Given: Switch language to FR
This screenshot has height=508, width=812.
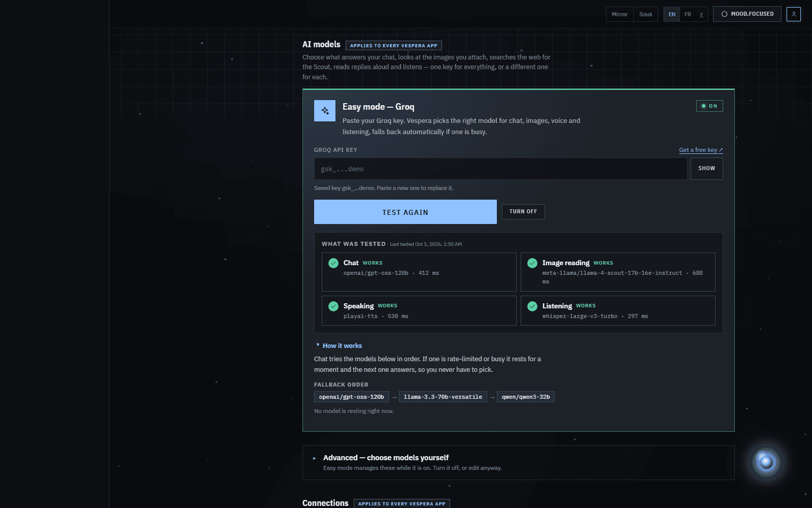Looking at the screenshot, I should pyautogui.click(x=688, y=14).
